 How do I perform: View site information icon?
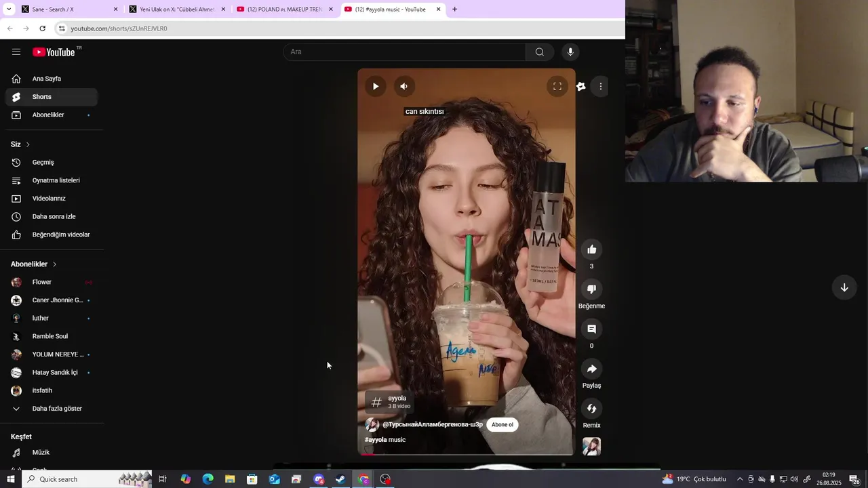pos(62,28)
